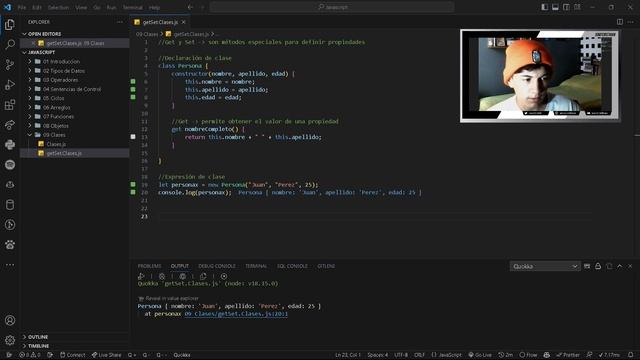Toggle output scroll lock icon

point(598,266)
